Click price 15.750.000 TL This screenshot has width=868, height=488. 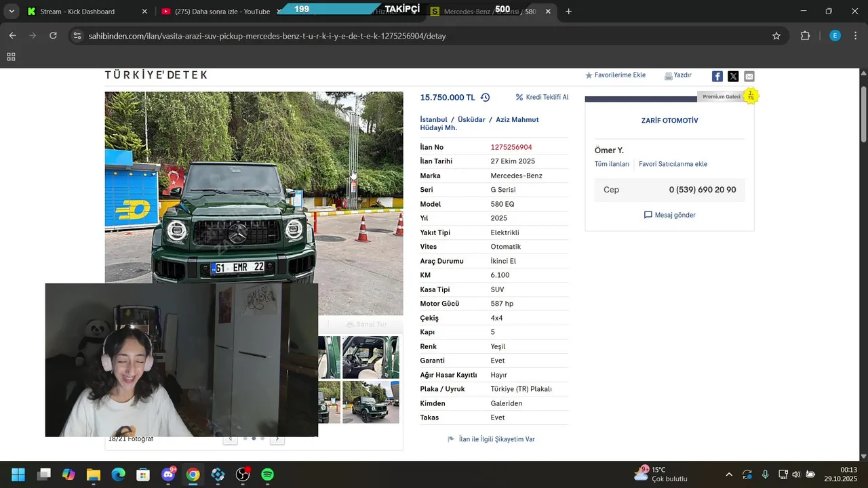tap(448, 98)
